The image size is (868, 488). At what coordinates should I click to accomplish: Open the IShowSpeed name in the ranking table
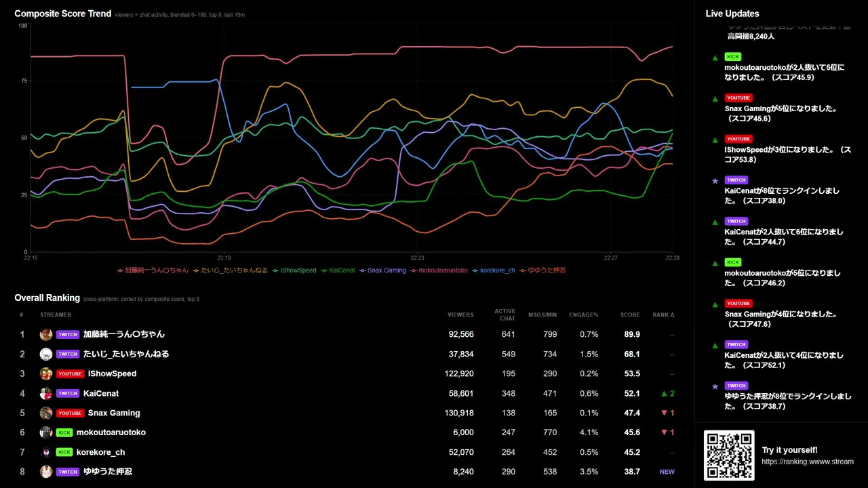coord(112,373)
